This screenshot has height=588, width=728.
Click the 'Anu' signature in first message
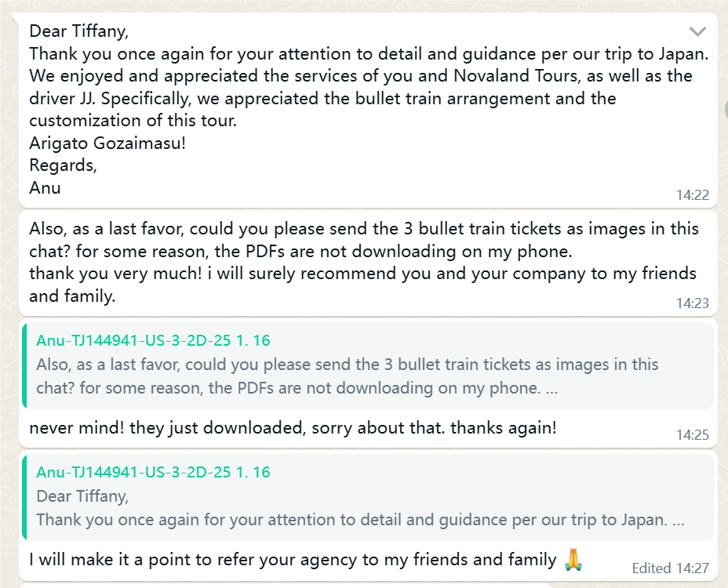[x=45, y=188]
